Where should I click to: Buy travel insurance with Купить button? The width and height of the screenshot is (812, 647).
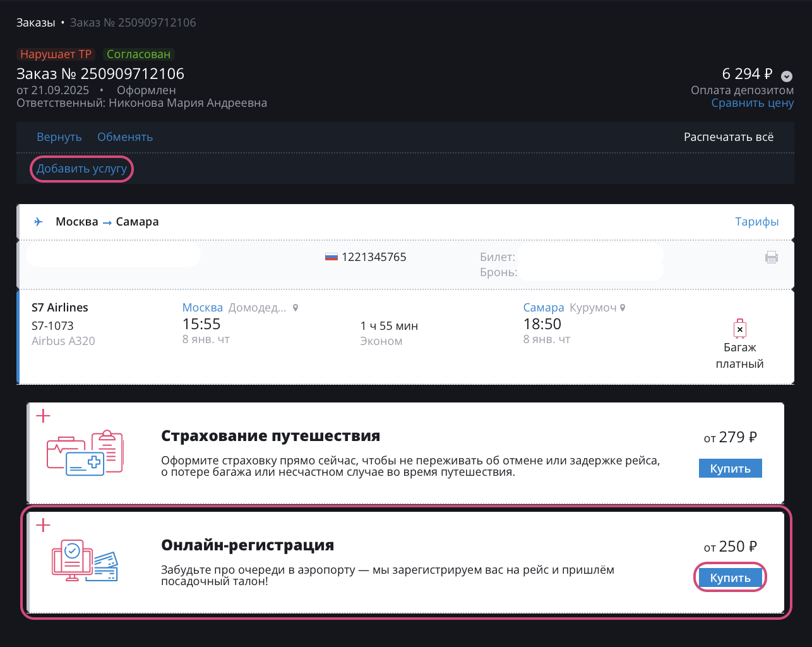(x=730, y=469)
